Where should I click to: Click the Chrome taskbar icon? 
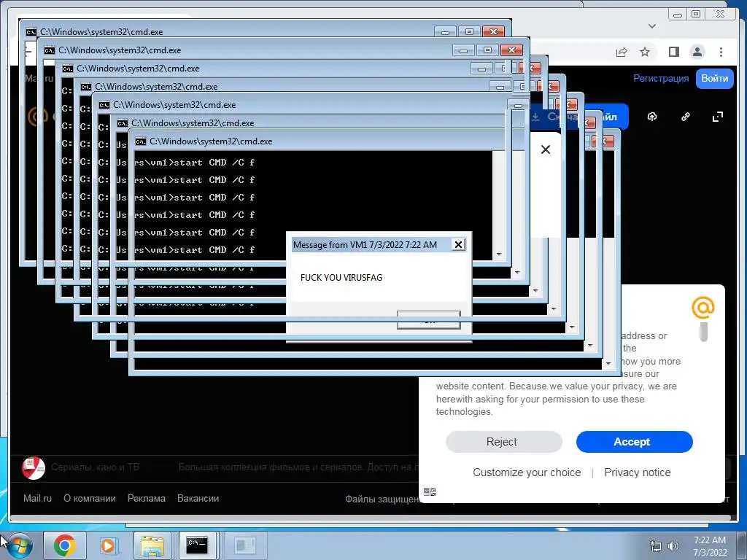64,545
